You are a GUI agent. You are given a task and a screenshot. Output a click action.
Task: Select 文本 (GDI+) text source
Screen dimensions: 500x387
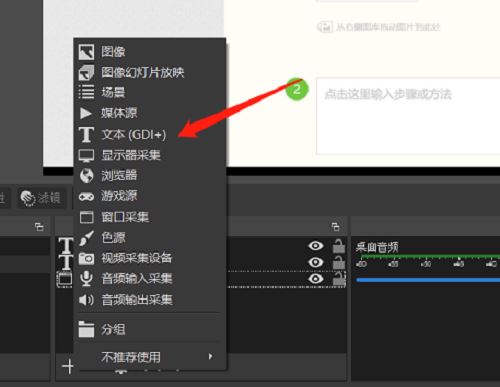[150, 135]
